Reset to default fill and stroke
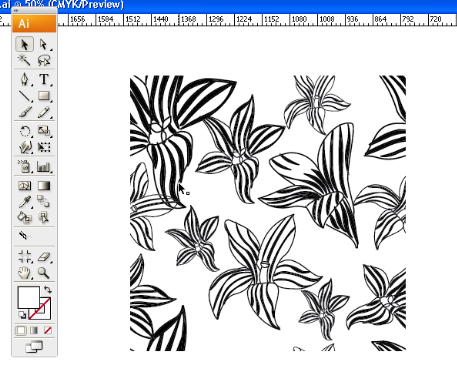457x376 pixels. [x=22, y=314]
